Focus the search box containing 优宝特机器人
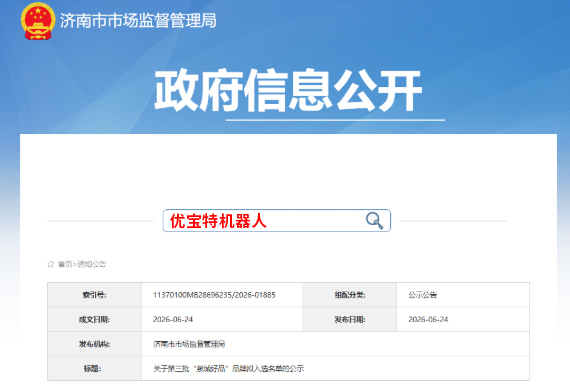 [277, 221]
